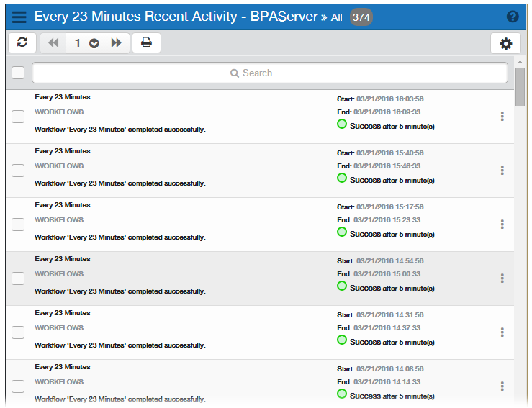Image resolution: width=532 pixels, height=408 pixels.
Task: Open options for the 16:03:56 activity row
Action: pos(502,117)
